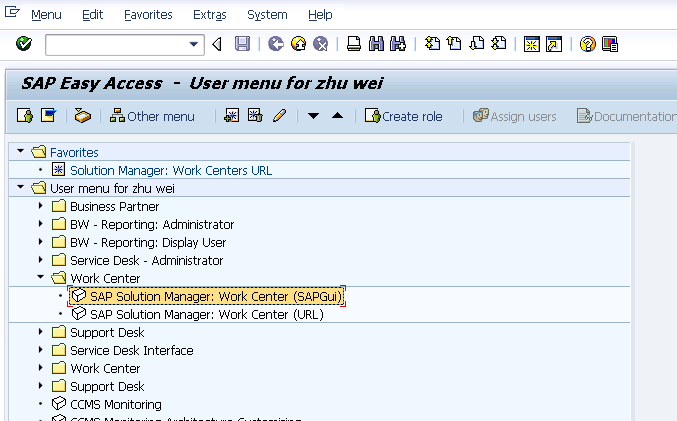Click the Assign users button
This screenshot has width=677, height=421.
pos(514,116)
